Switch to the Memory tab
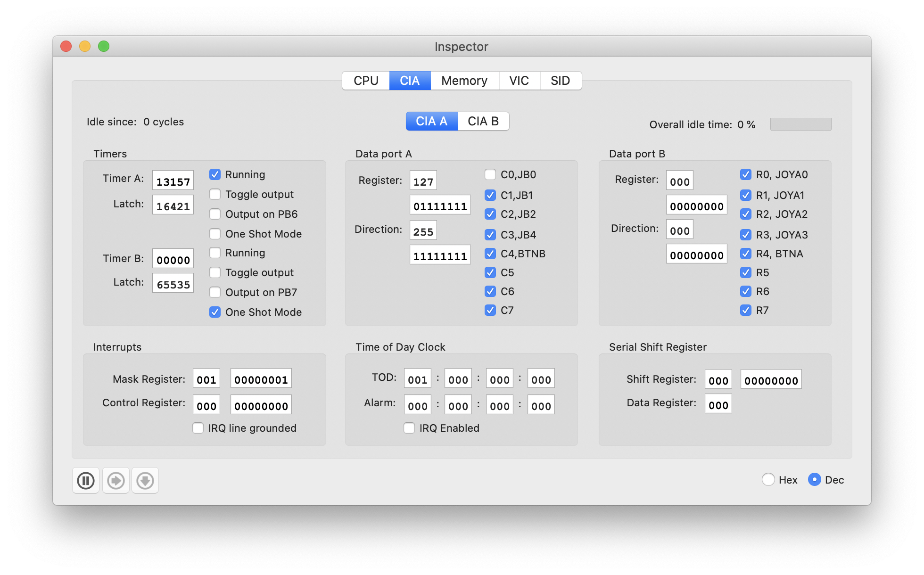The image size is (924, 575). pyautogui.click(x=464, y=81)
